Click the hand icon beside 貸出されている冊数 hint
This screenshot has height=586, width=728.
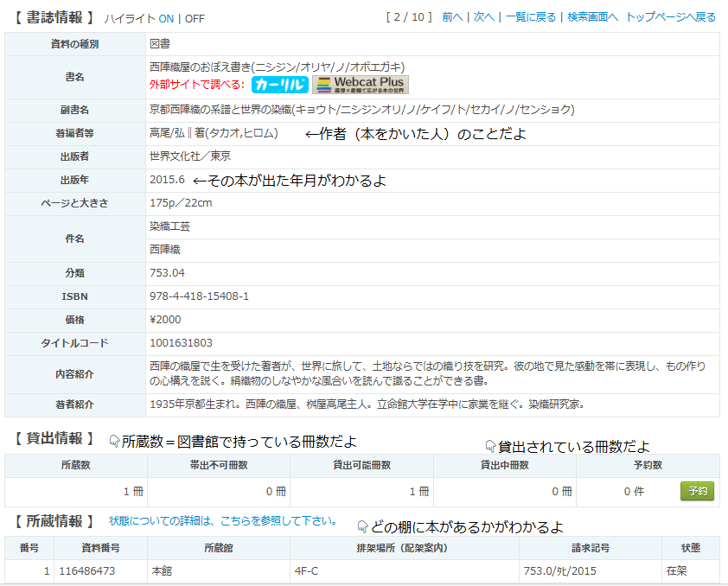tap(490, 446)
